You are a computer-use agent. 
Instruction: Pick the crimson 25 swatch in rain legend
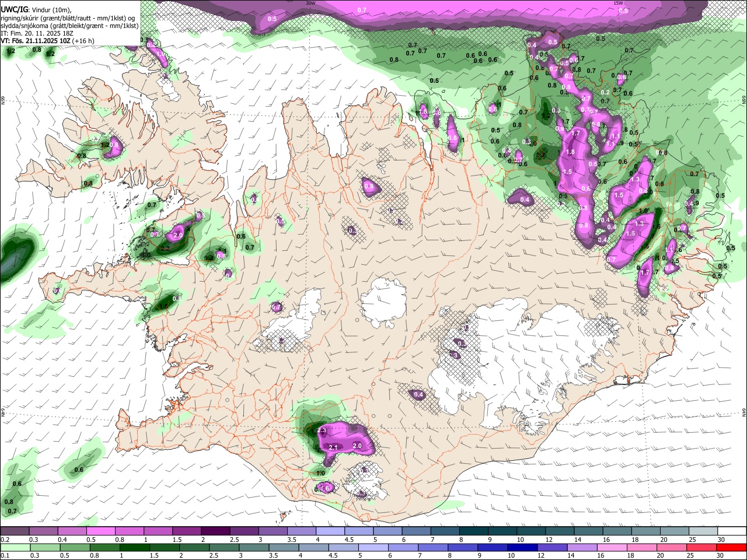tap(703, 547)
